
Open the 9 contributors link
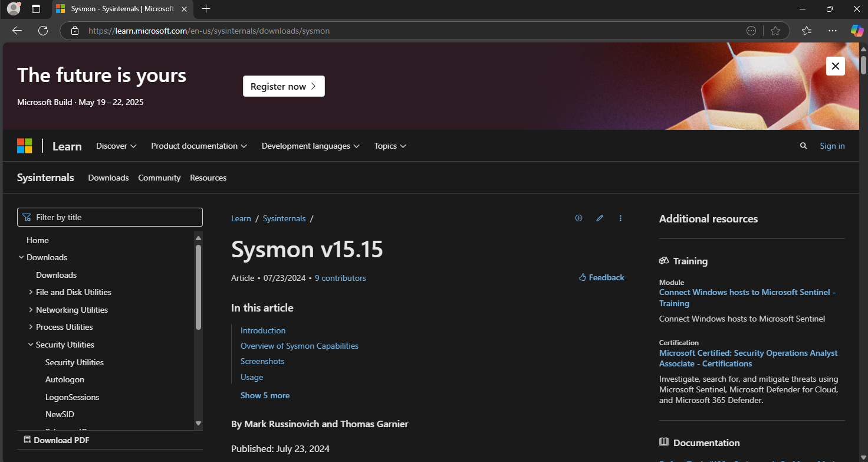click(x=340, y=278)
